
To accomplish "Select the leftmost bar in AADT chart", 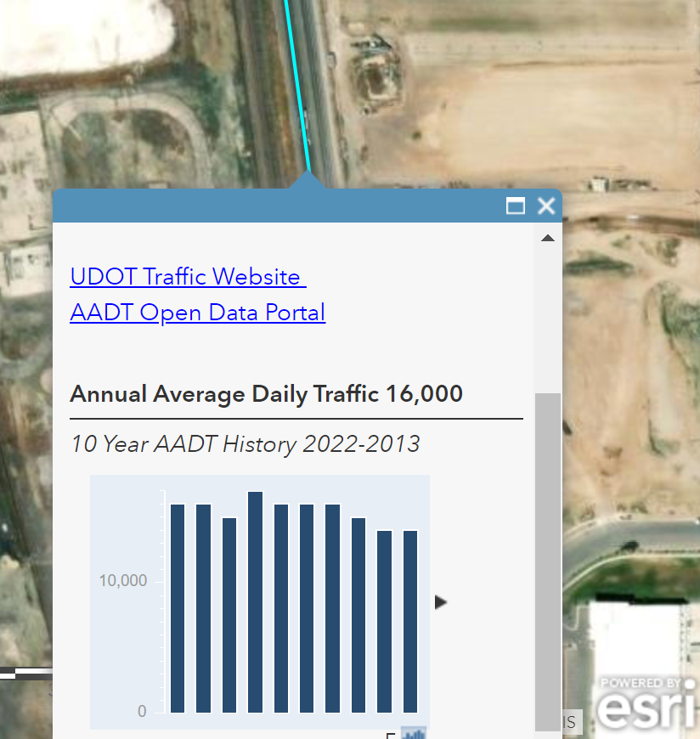I will (x=178, y=608).
